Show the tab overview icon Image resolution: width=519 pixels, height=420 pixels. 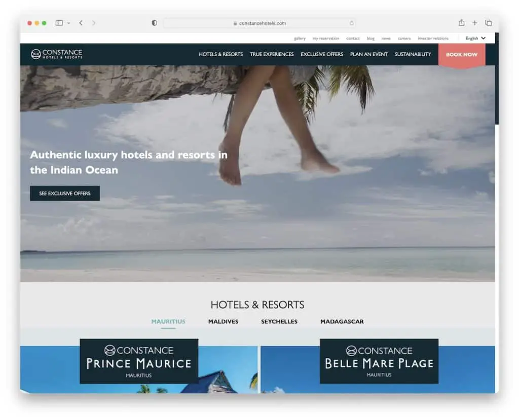click(x=488, y=23)
